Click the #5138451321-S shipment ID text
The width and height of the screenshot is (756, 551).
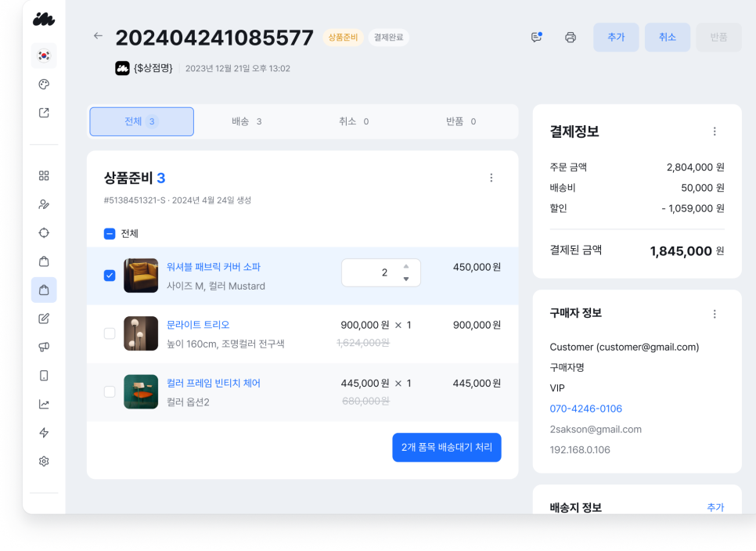[x=135, y=200]
